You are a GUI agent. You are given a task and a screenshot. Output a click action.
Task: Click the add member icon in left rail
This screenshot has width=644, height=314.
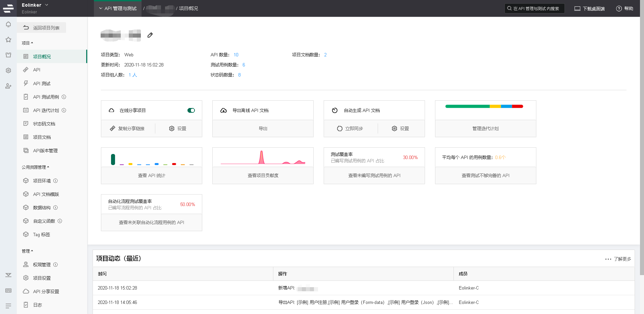(x=8, y=86)
